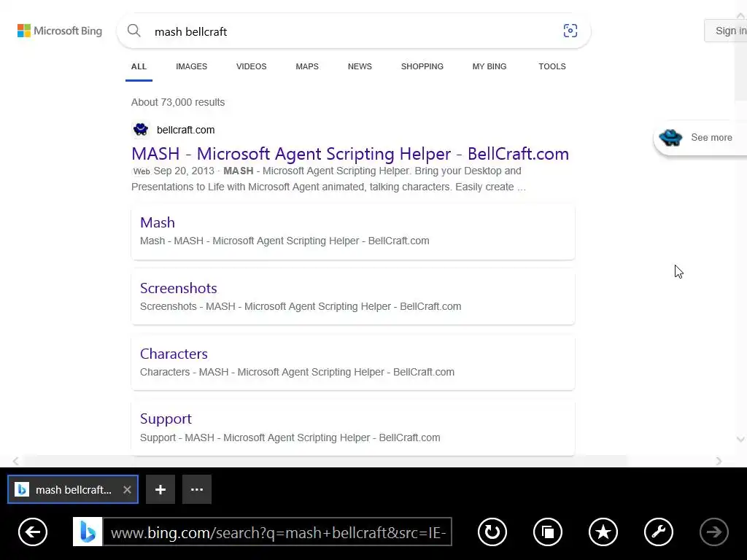The image size is (747, 560).
Task: Click the forward arrow button
Action: pos(713,532)
